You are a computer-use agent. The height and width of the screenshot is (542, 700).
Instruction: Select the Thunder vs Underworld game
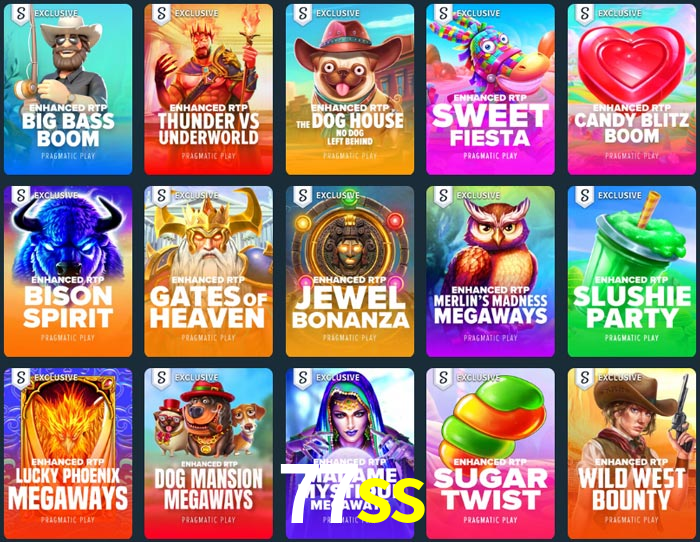tap(208, 89)
